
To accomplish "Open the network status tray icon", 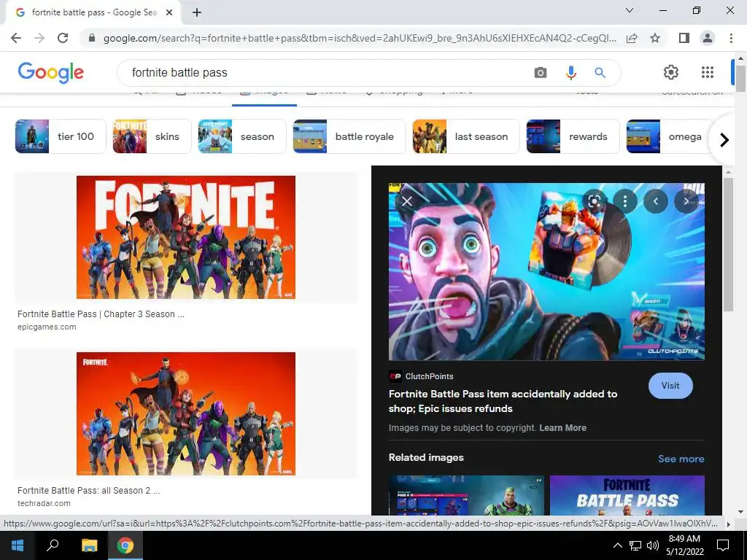I will click(x=635, y=545).
